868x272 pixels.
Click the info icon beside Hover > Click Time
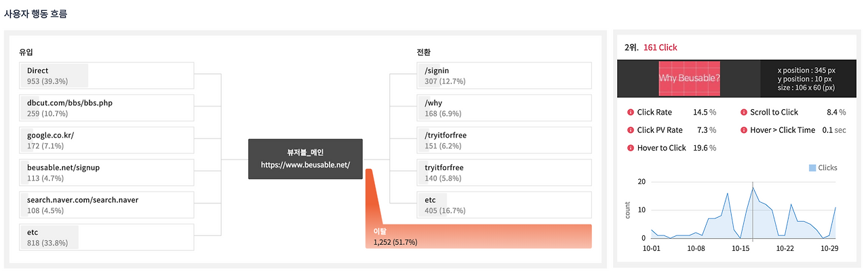744,130
